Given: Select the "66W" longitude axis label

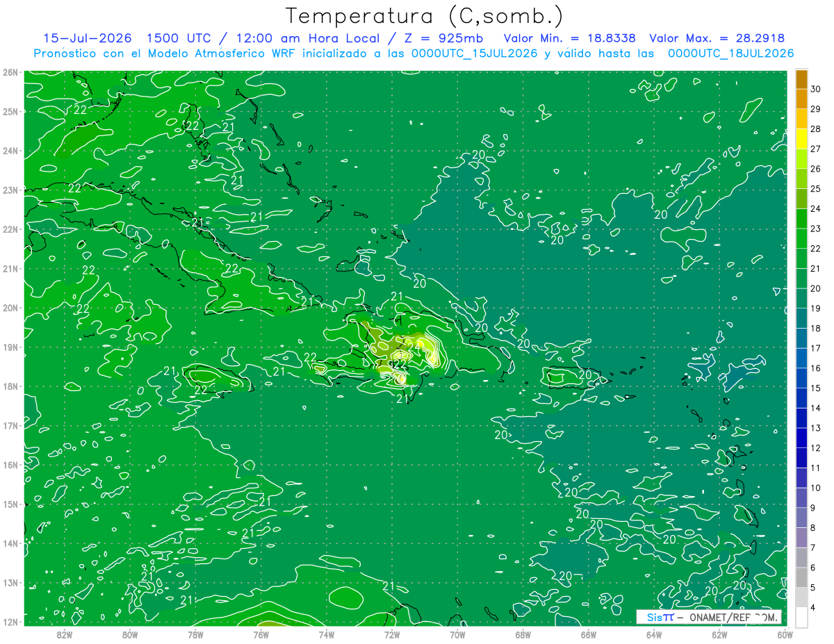Looking at the screenshot, I should tap(589, 634).
